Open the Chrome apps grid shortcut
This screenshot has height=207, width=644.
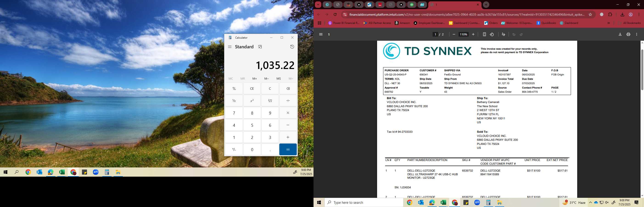point(319,23)
